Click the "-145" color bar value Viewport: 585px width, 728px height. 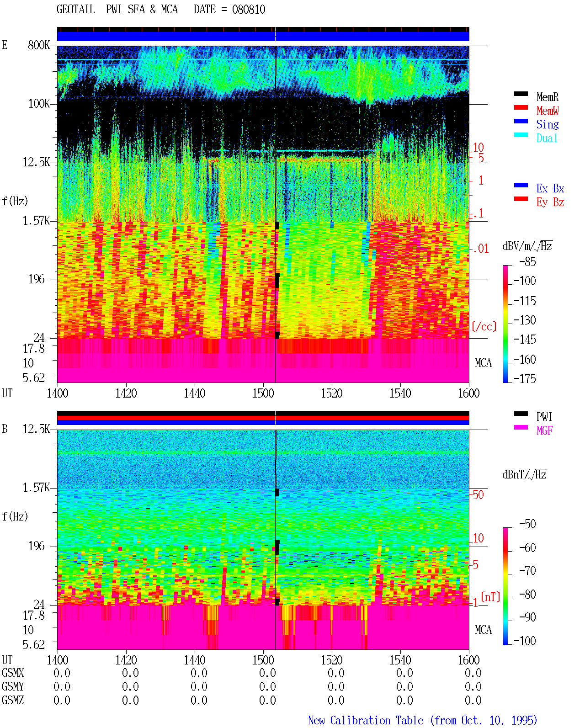coord(525,340)
